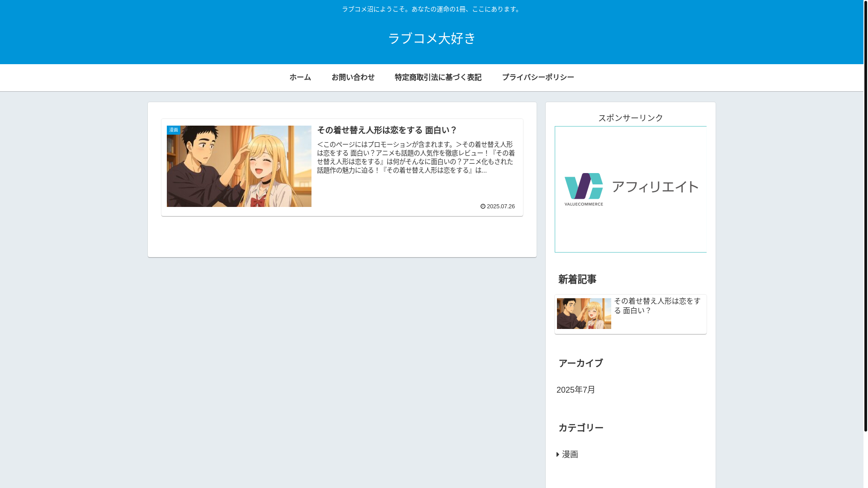Viewport: 868px width, 488px height.
Task: Click the page vertical scrollbar thumb
Action: tap(866, 216)
